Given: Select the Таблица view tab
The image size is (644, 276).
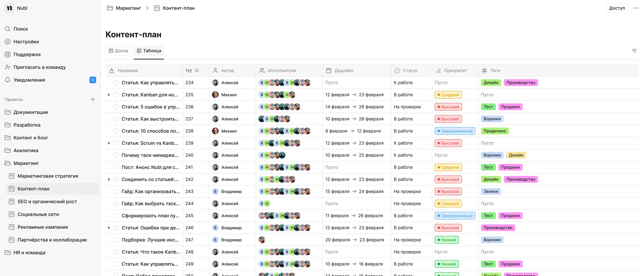Looking at the screenshot, I should pos(149,51).
